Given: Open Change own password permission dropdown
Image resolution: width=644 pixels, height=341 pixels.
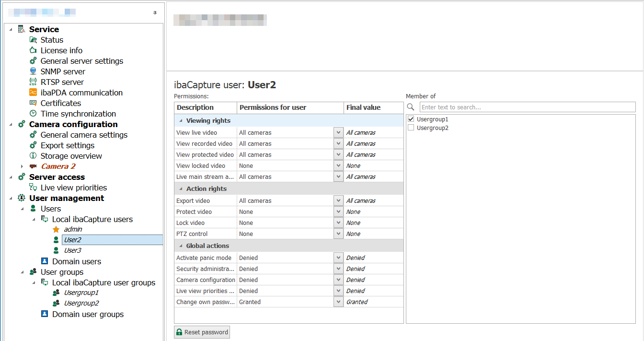Looking at the screenshot, I should [x=338, y=302].
